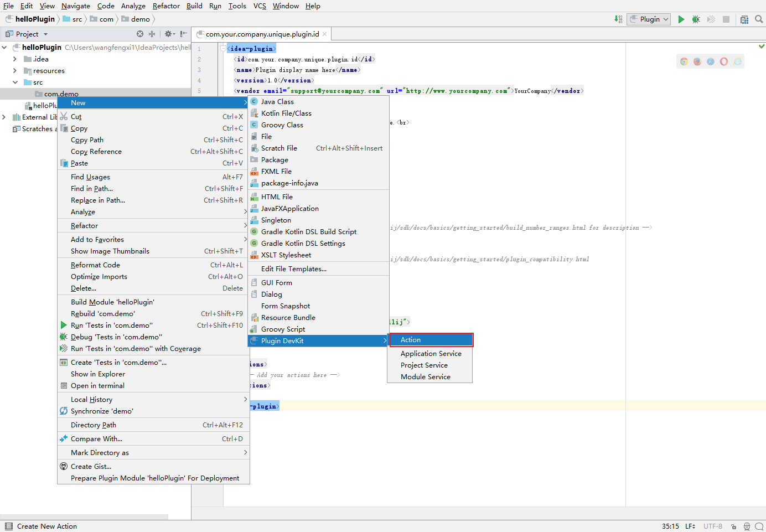The image size is (766, 532).
Task: Select Groovy Script from New submenu
Action: (318, 329)
